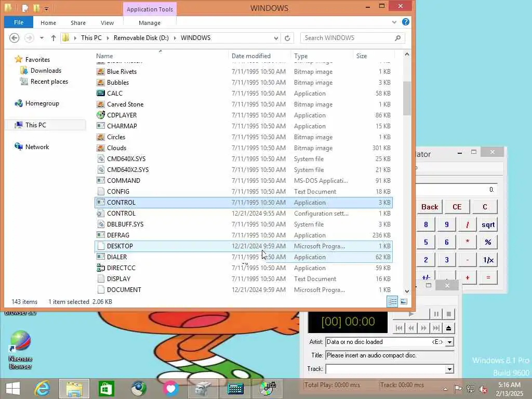Open the Track dropdown in CD Player
The height and width of the screenshot is (399, 532).
(x=449, y=369)
